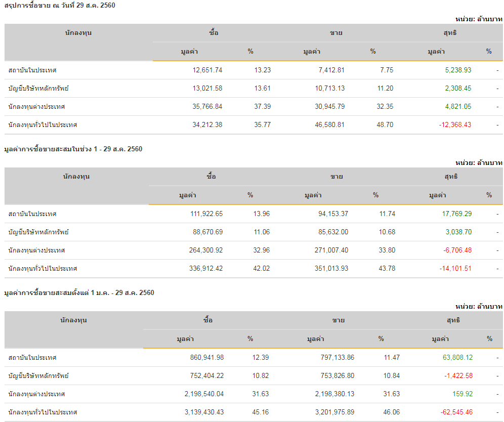Select the red net value -12,368.43
The image size is (504, 422).
pyautogui.click(x=455, y=125)
